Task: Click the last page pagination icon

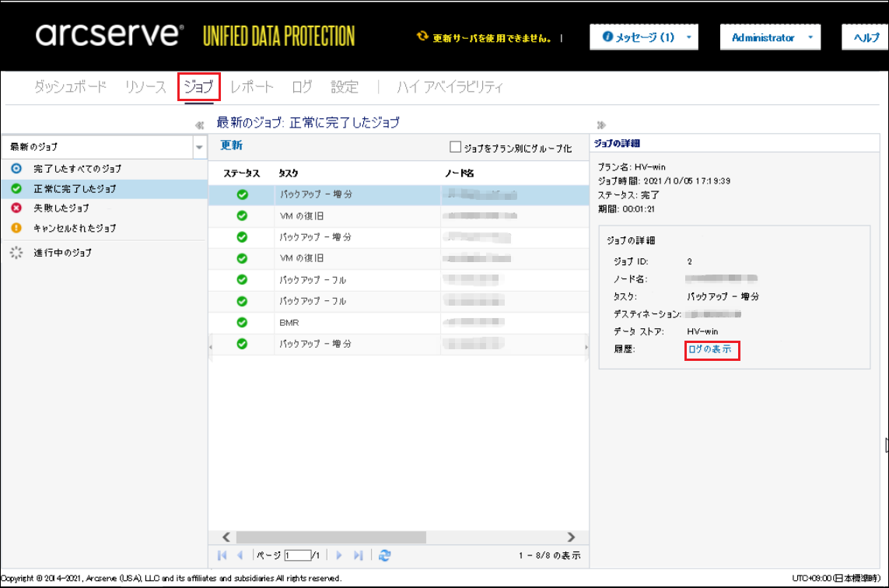Action: tap(359, 555)
